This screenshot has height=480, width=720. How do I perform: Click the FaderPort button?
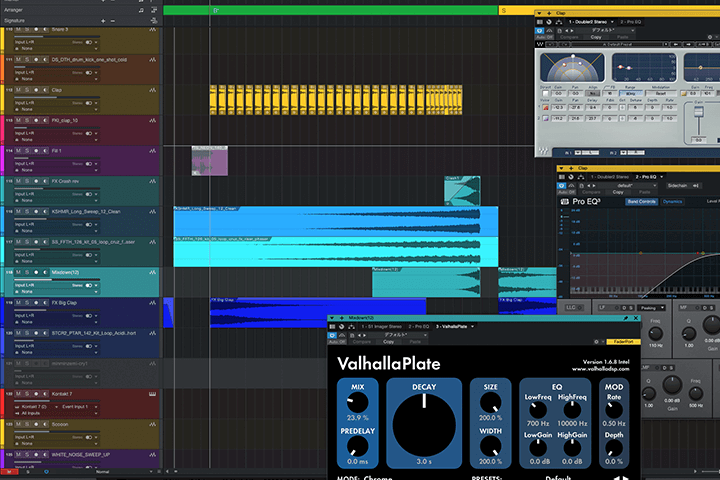pyautogui.click(x=623, y=342)
